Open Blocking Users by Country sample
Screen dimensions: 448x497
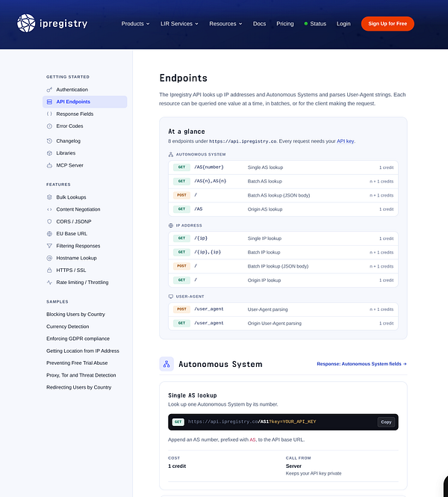point(75,314)
